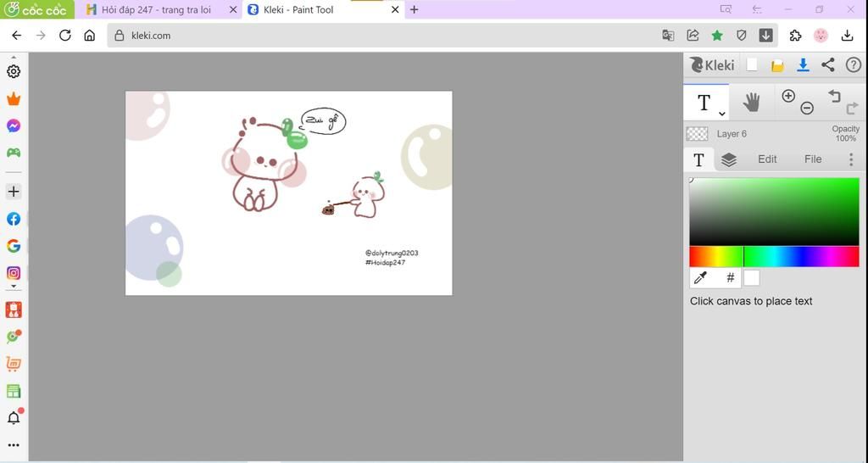Viewport: 868px width, 463px height.
Task: Open Google from the sidebar
Action: click(14, 246)
